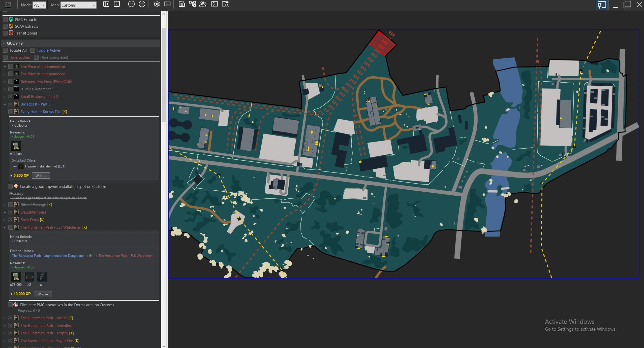Open the keyboard shortcuts icon
Image resolution: width=644 pixels, height=348 pixels.
point(167,4)
